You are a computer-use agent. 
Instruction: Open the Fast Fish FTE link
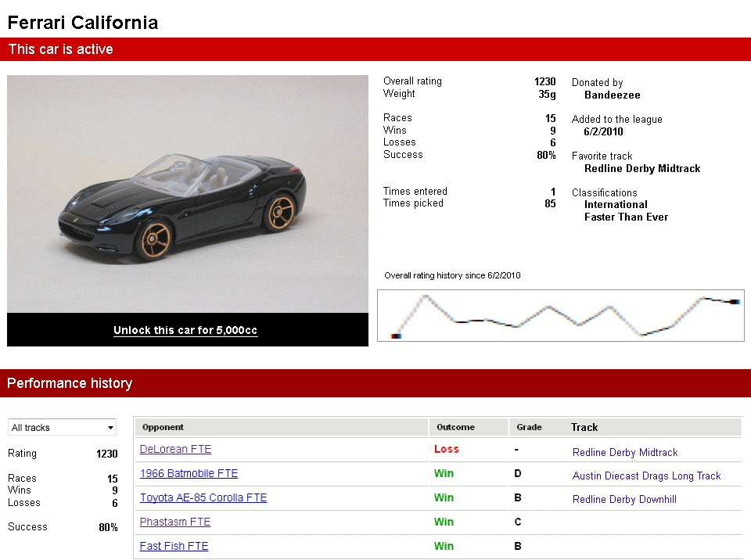click(174, 546)
